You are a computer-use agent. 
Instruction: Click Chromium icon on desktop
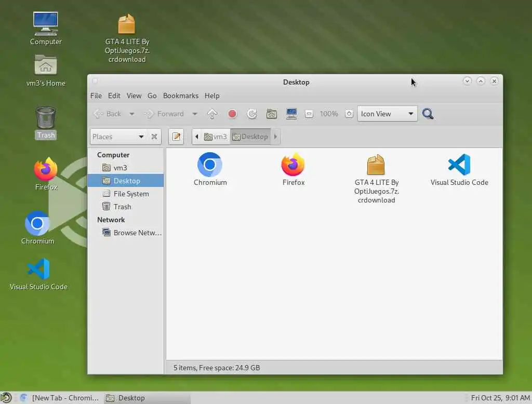point(37,228)
